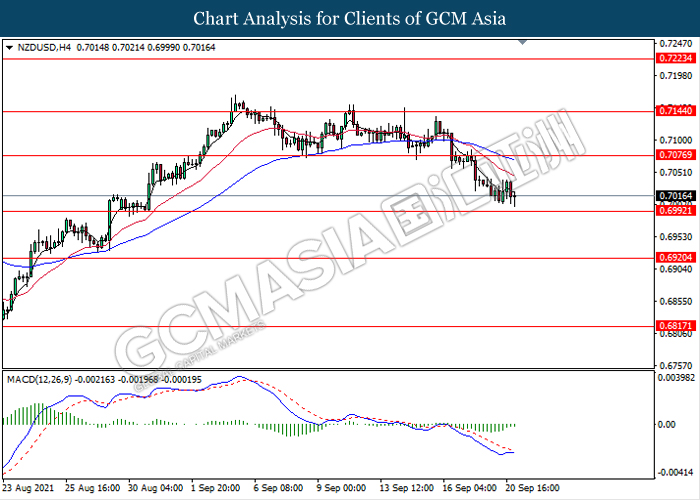Click the 30 Aug 04:00 time label
700x500 pixels.
tap(155, 488)
